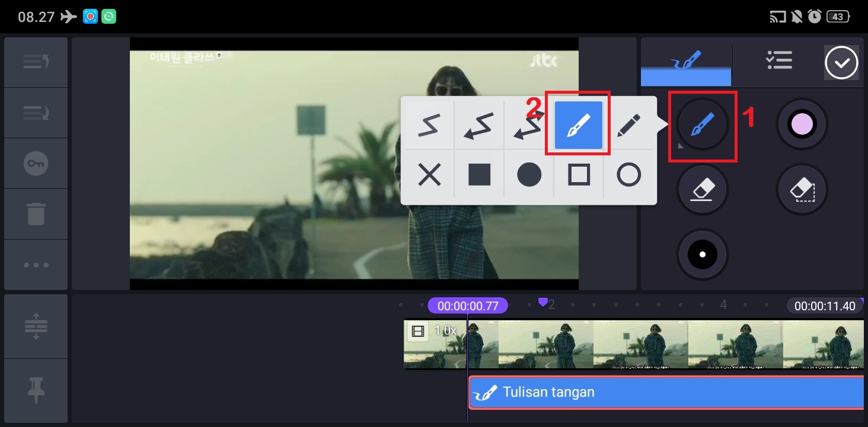Tap the muted bell status icon
The image size is (868, 427).
point(797,17)
